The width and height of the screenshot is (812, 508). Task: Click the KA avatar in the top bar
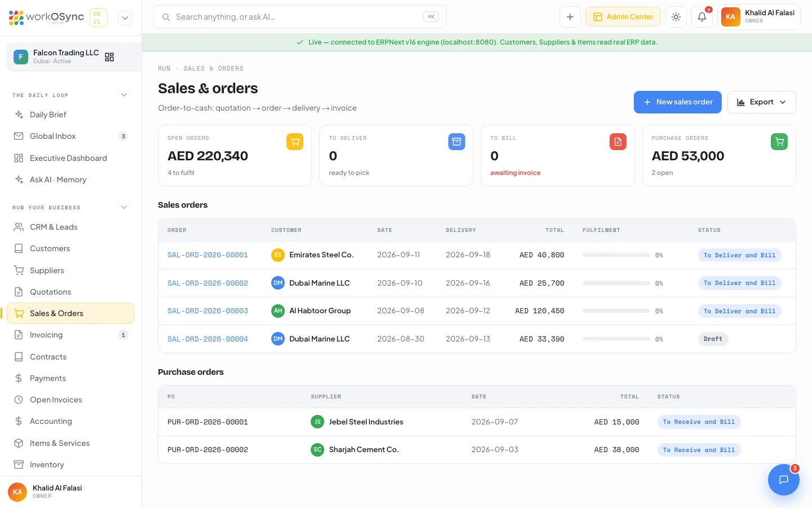[x=731, y=17]
